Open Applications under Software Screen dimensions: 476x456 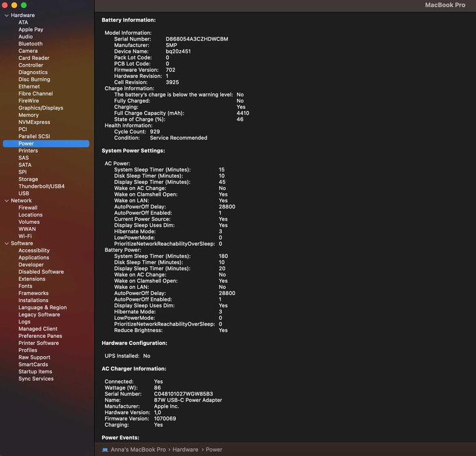[x=34, y=258]
